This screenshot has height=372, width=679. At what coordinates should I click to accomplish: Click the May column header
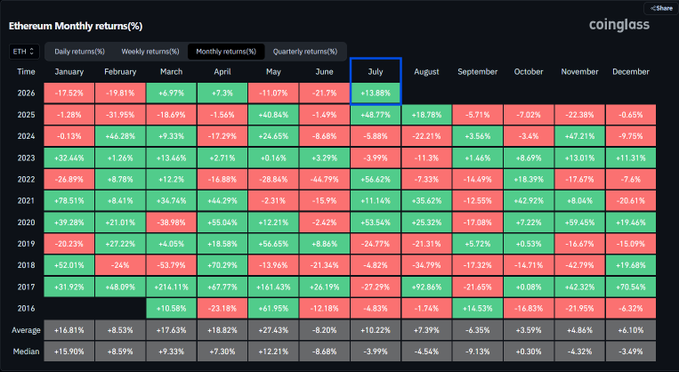tap(273, 72)
